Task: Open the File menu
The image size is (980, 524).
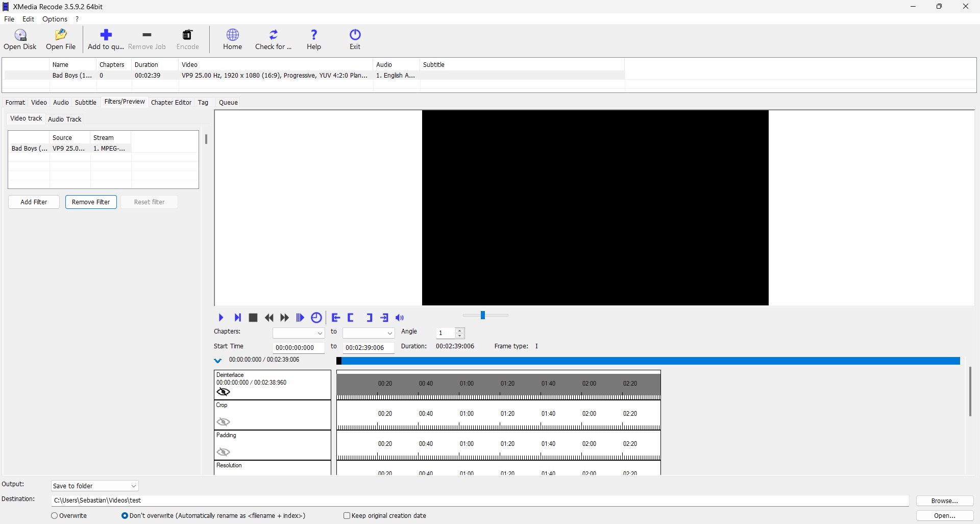Action: pos(9,19)
